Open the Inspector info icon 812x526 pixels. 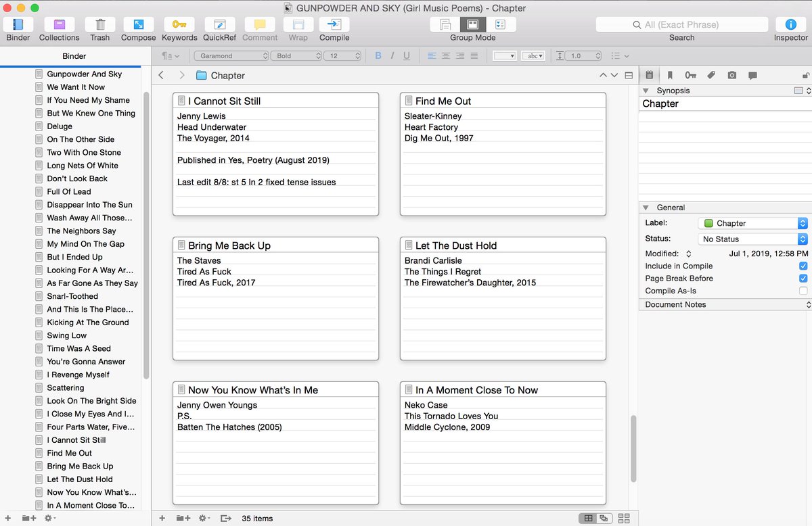[791, 25]
